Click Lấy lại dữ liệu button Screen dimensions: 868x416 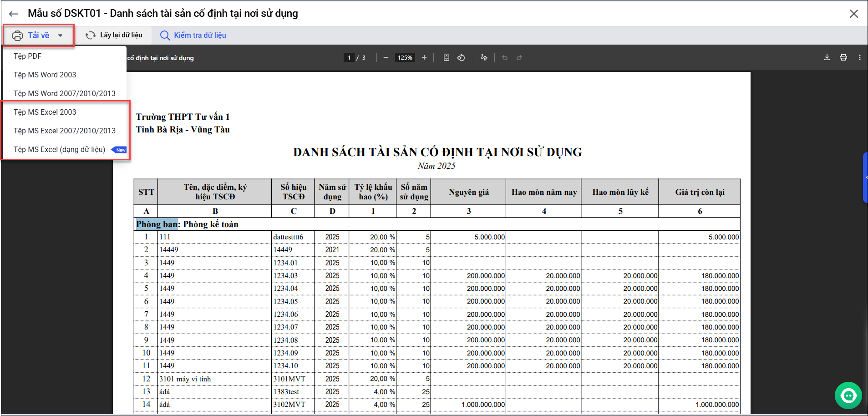[x=114, y=35]
